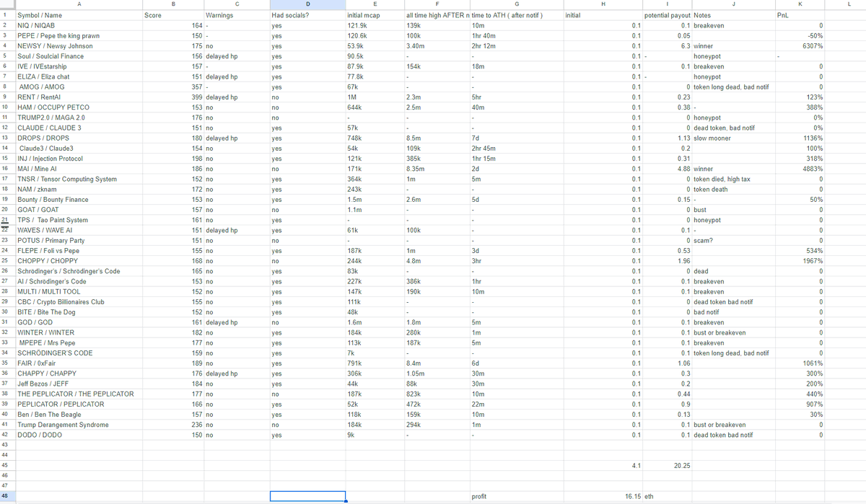Click the 8.35m all time high value
The height and width of the screenshot is (504, 866).
[x=415, y=169]
